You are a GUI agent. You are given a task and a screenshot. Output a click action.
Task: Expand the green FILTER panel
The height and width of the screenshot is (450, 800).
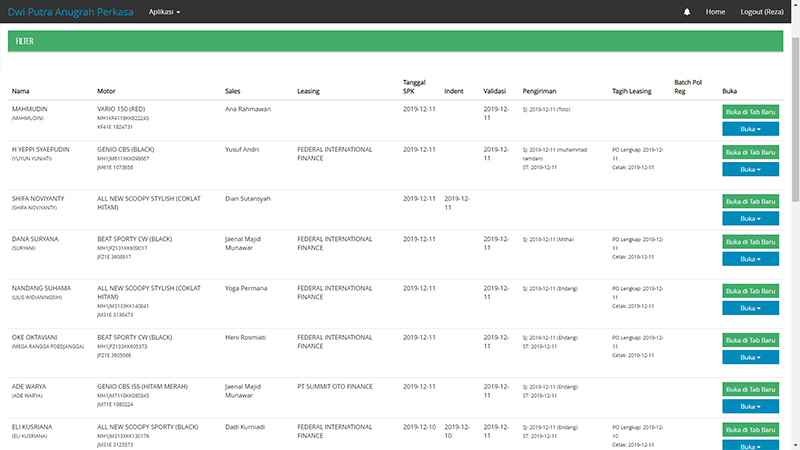395,41
